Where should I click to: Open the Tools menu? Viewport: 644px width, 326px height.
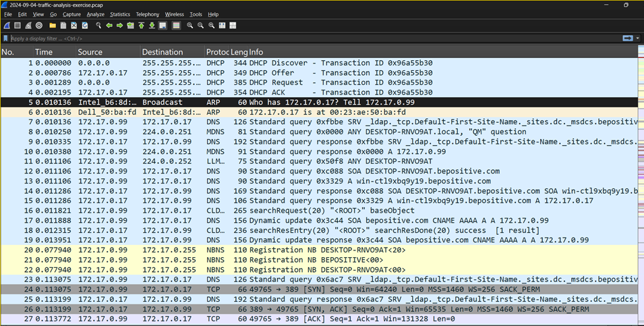(x=196, y=14)
